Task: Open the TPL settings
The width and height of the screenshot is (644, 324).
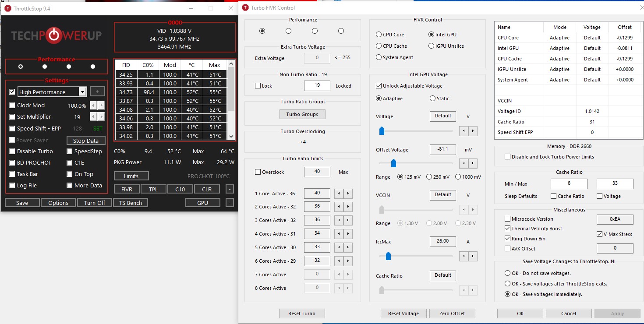Action: point(153,189)
